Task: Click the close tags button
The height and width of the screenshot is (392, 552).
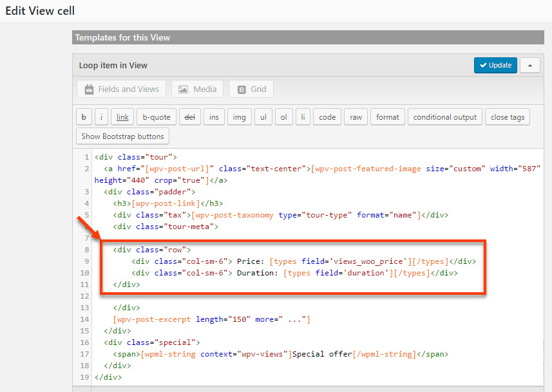Action: 508,117
